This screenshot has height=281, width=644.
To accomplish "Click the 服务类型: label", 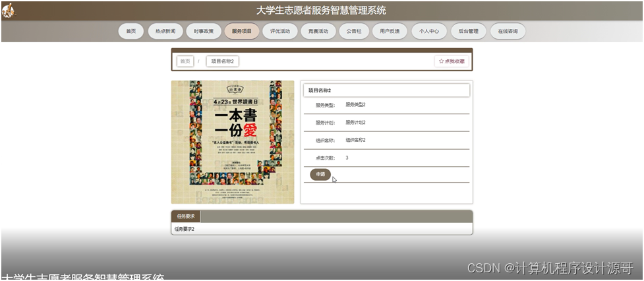I will tap(325, 105).
